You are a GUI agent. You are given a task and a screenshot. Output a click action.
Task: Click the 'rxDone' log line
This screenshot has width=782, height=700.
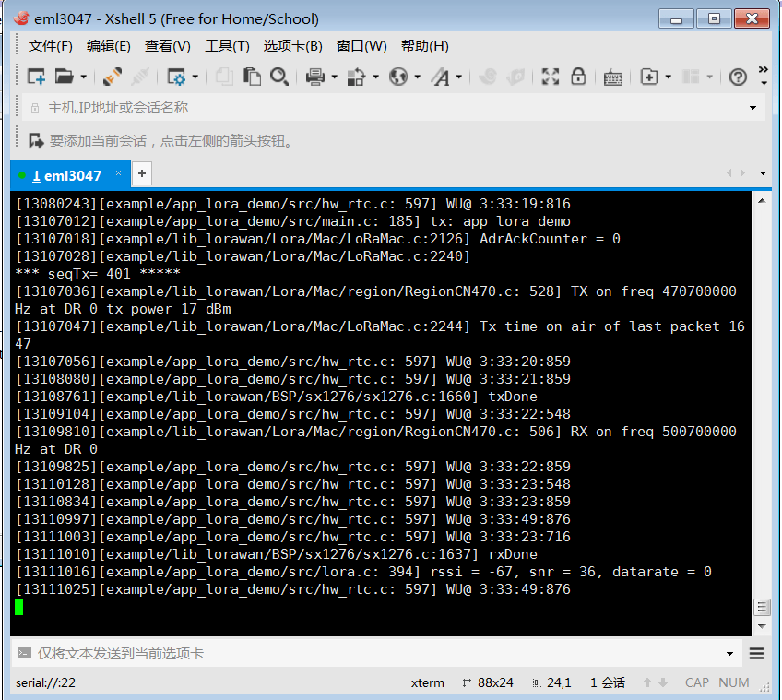pyautogui.click(x=277, y=554)
